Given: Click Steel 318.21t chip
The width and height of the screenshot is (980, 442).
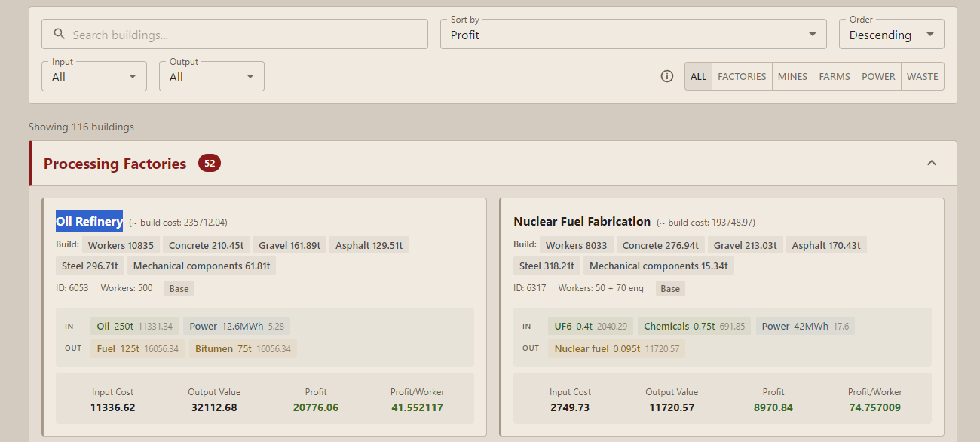Looking at the screenshot, I should (x=547, y=266).
